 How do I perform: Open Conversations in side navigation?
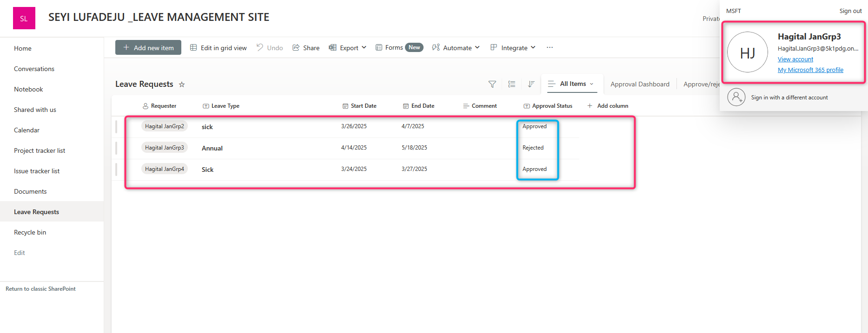point(34,69)
